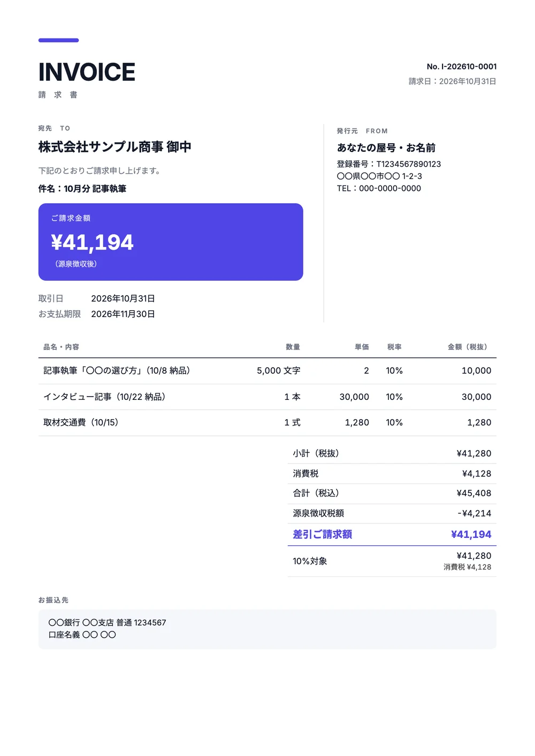Select item 取材交通費（10/15）
535x756 pixels.
(82, 422)
